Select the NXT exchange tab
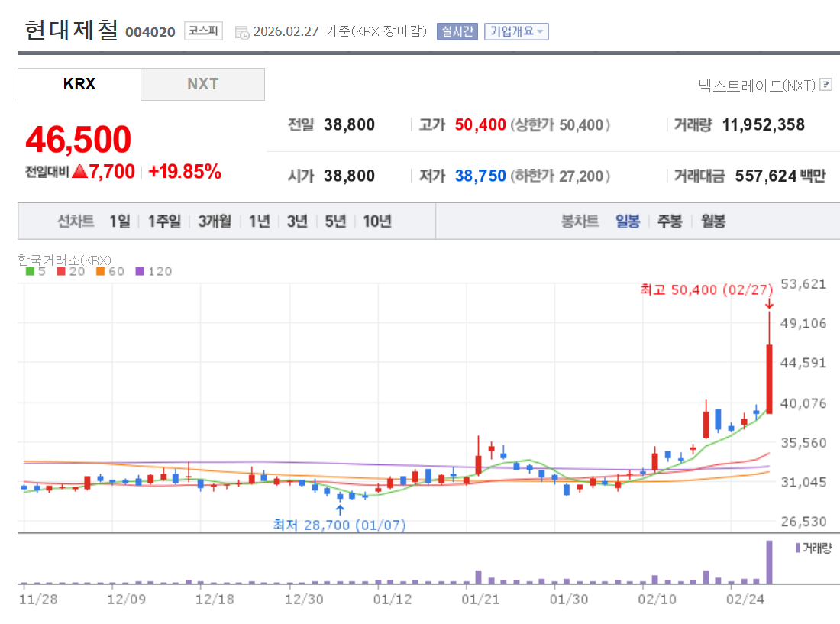 [x=202, y=85]
